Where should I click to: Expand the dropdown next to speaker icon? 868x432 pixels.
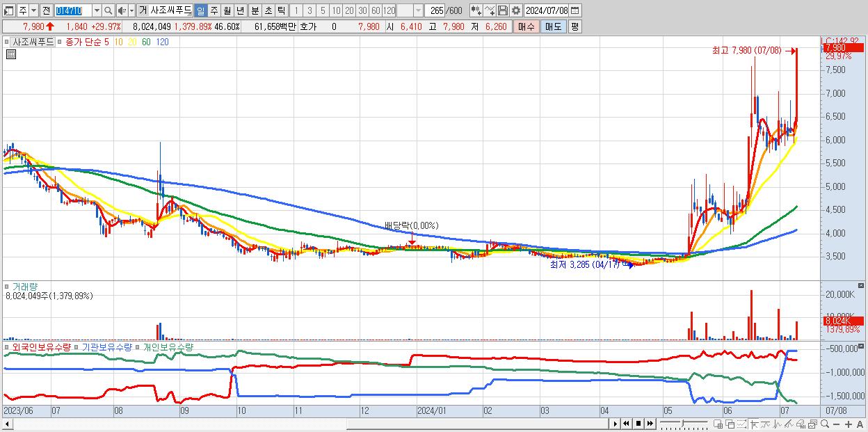(131, 10)
